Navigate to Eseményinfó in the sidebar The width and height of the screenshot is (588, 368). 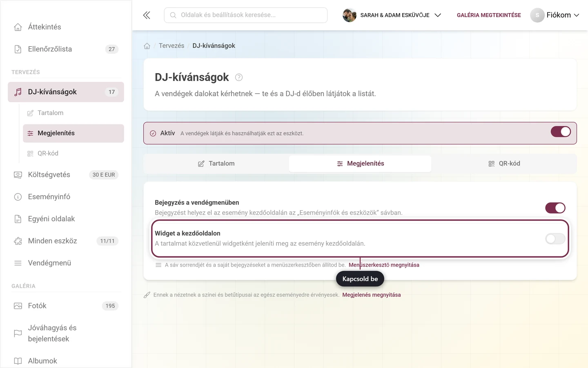(66, 197)
